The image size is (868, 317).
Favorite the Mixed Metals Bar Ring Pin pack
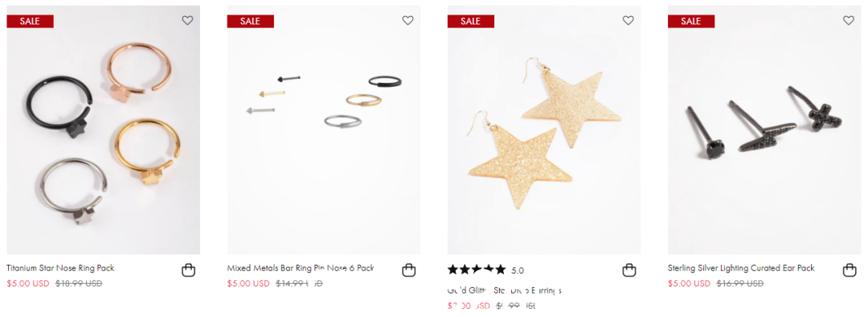pos(408,20)
